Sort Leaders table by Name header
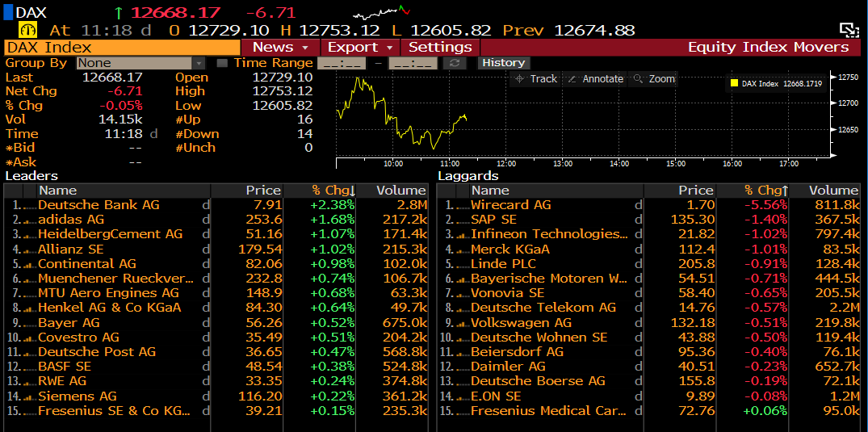 coord(124,191)
